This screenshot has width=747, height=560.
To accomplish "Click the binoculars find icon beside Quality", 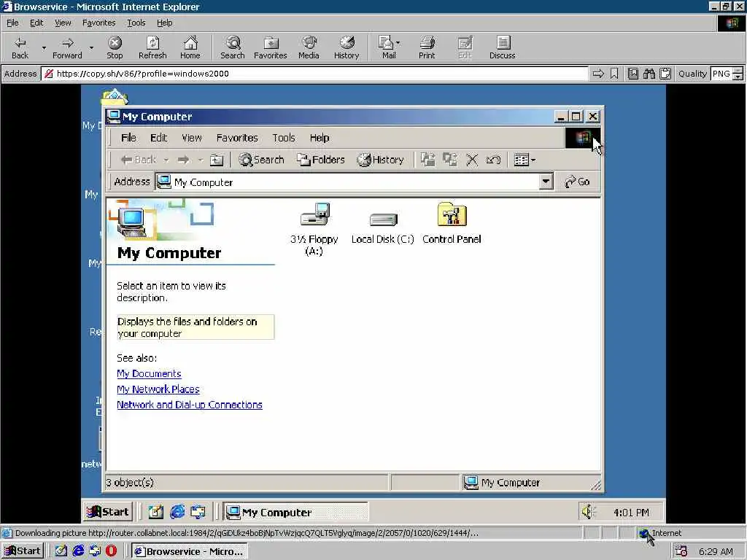I will click(649, 74).
